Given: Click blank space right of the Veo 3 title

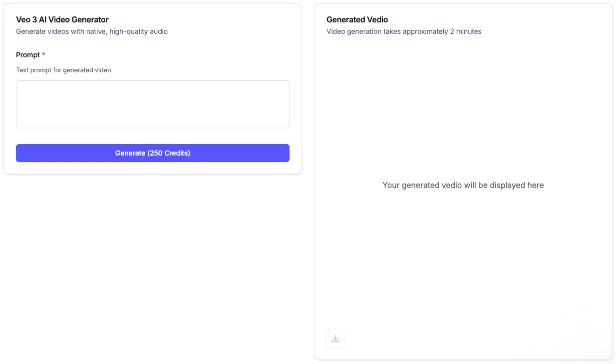Looking at the screenshot, I should click(200, 20).
